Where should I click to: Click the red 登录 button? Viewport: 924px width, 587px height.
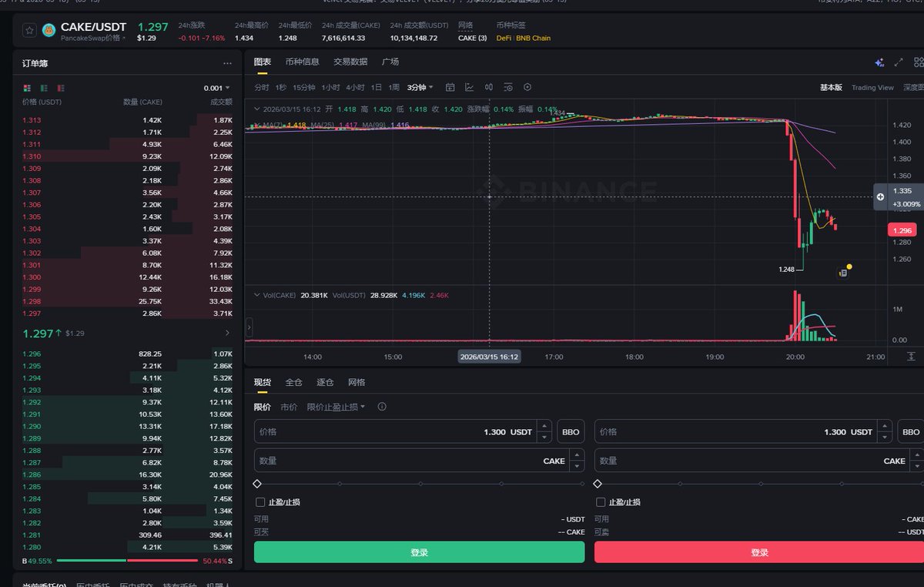759,552
